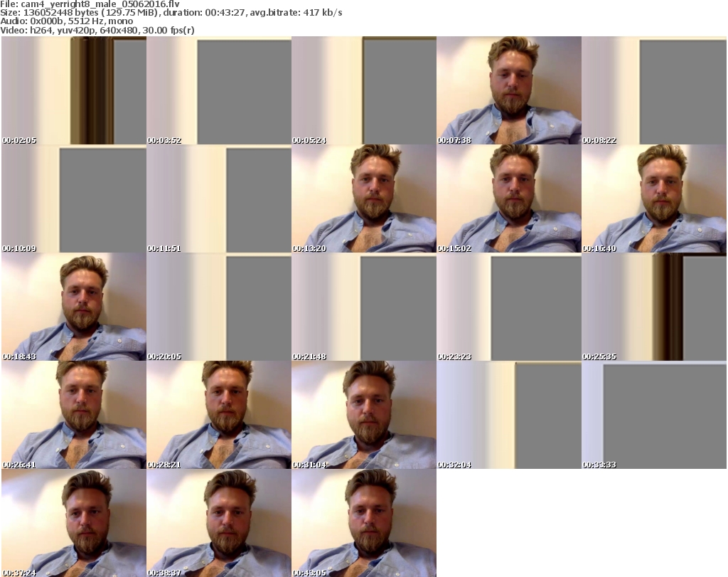Open the frame at timestamp 00:43:05
Screen dimensions: 728x577
pyautogui.click(x=364, y=523)
